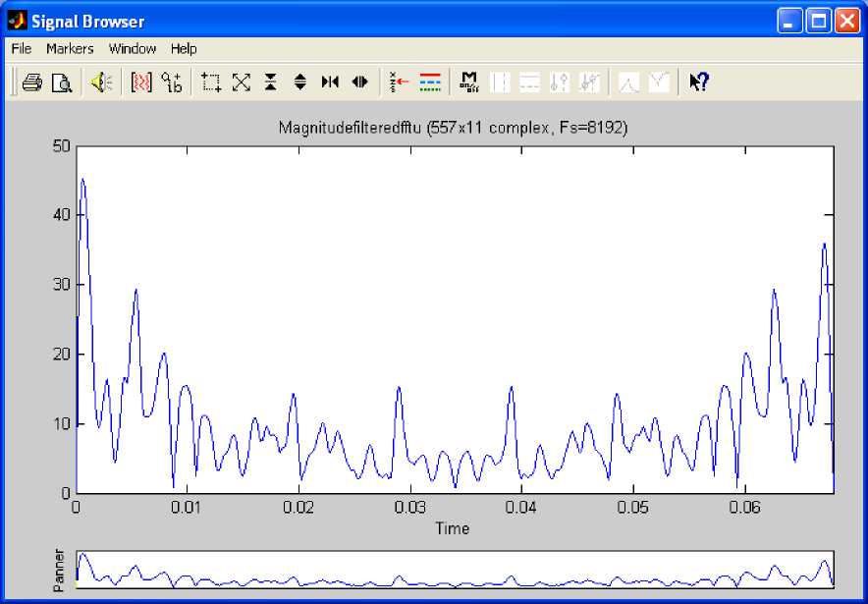Zoom out horizontally with the Zoom Out-X icon
Viewport: 868px width, 604px height.
coord(359,82)
